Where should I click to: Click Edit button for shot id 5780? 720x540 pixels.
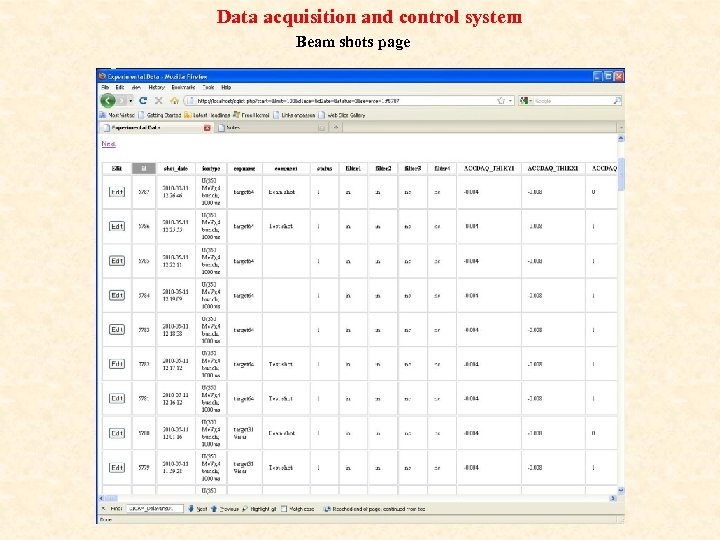point(117,433)
